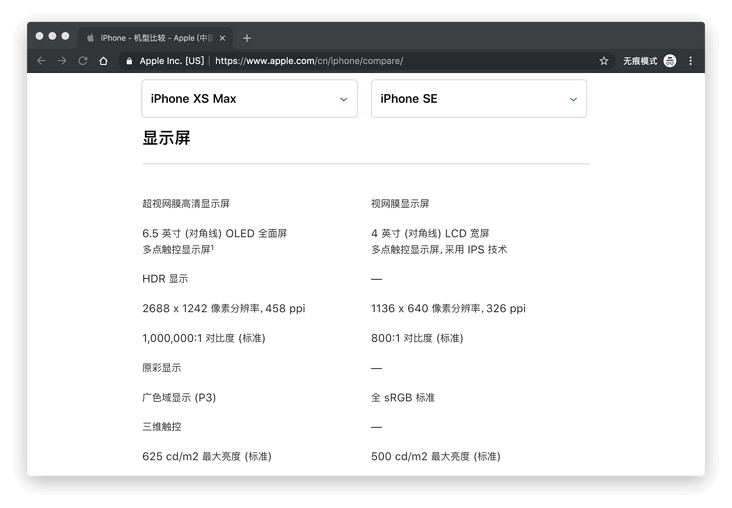Click the text 广色域显示 (P3)
The image size is (732, 508).
click(179, 398)
